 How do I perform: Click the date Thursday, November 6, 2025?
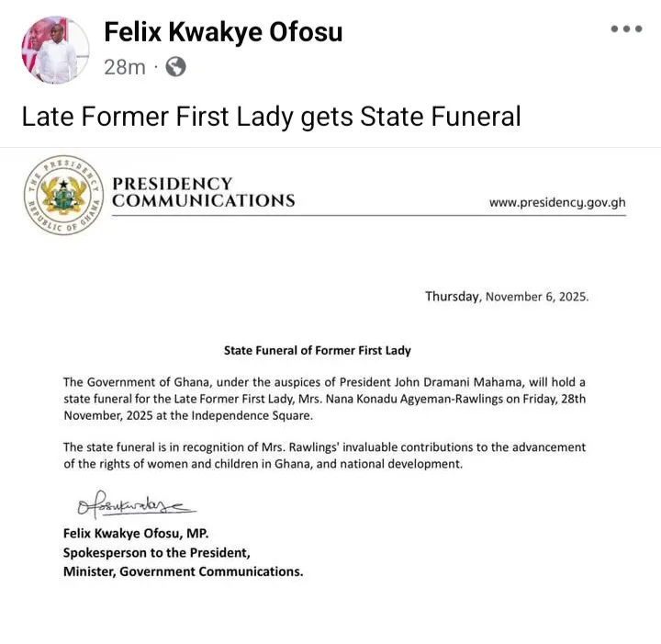(506, 297)
